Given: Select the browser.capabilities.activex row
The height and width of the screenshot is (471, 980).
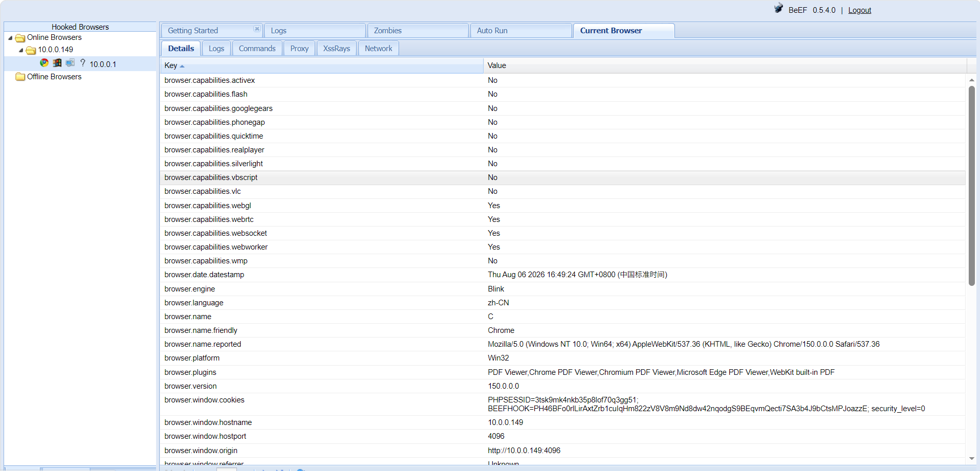Looking at the screenshot, I should tap(563, 80).
